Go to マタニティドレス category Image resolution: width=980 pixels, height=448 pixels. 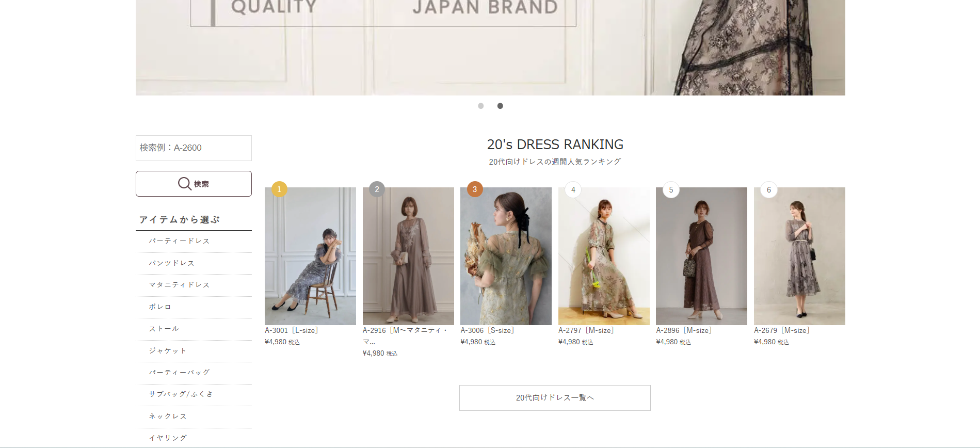(179, 285)
